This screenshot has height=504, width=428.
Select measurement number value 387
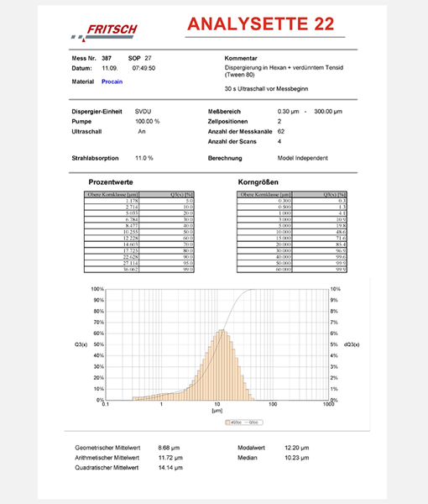(107, 58)
